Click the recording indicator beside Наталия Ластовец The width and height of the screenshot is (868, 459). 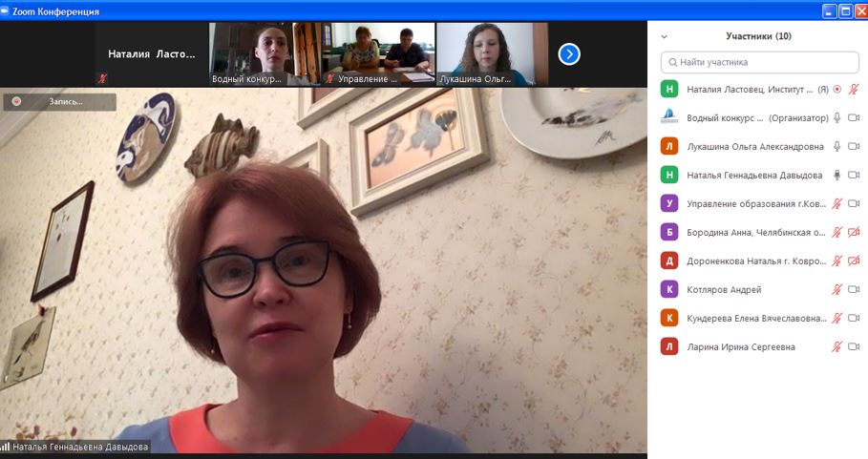pyautogui.click(x=836, y=89)
